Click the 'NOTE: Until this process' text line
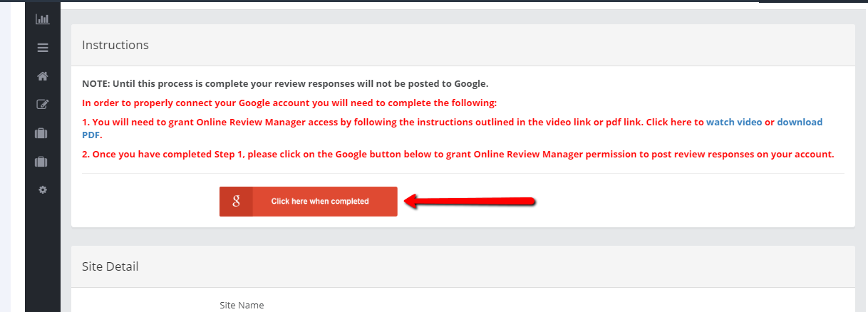The image size is (868, 312). 285,83
